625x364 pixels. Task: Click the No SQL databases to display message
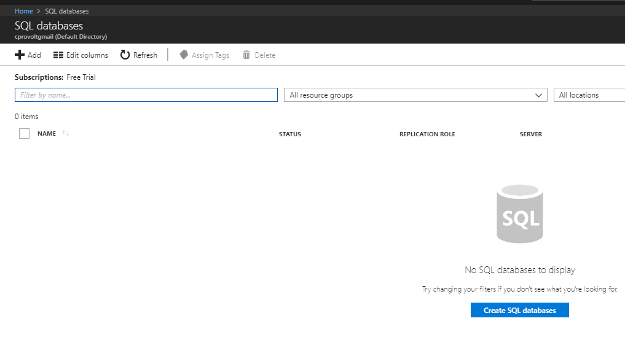coord(520,270)
